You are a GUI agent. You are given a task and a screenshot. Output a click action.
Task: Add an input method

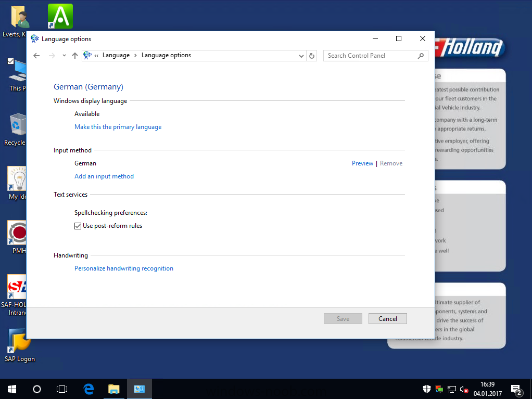[104, 176]
